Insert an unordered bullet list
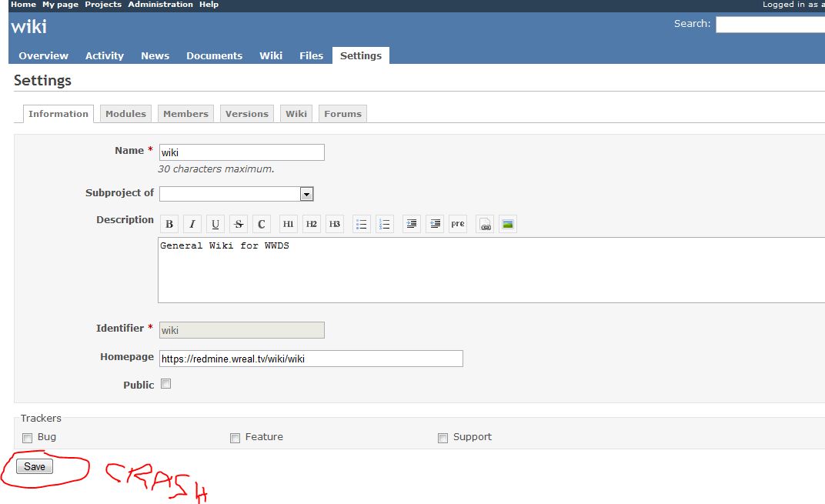This screenshot has height=504, width=825. [x=362, y=225]
